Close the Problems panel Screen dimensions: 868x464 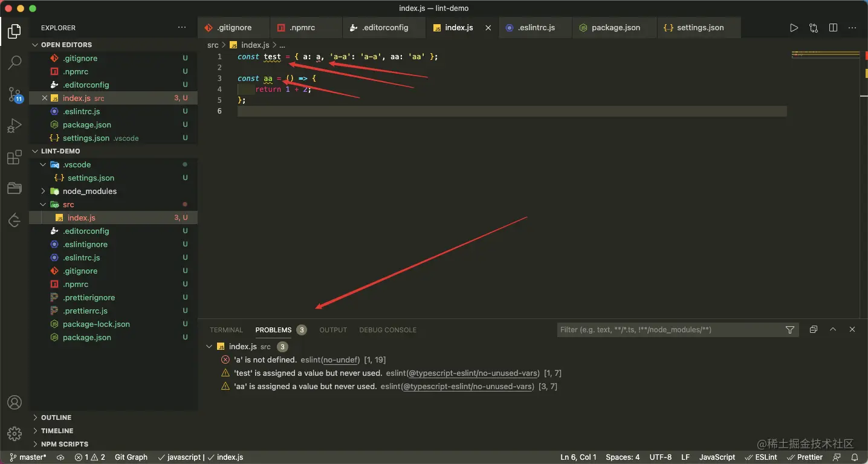[852, 329]
